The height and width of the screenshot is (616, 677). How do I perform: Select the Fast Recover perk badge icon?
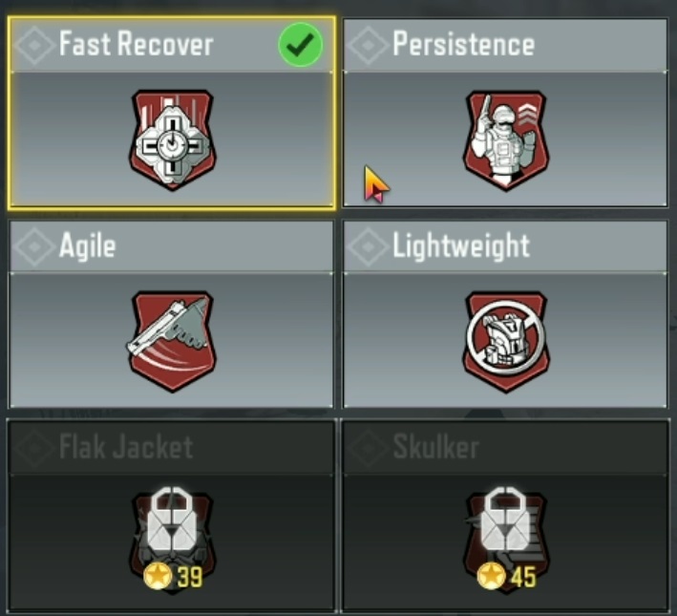(173, 140)
